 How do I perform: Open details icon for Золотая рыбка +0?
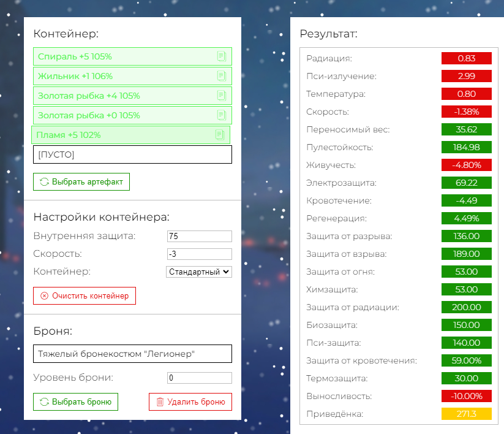(x=222, y=115)
